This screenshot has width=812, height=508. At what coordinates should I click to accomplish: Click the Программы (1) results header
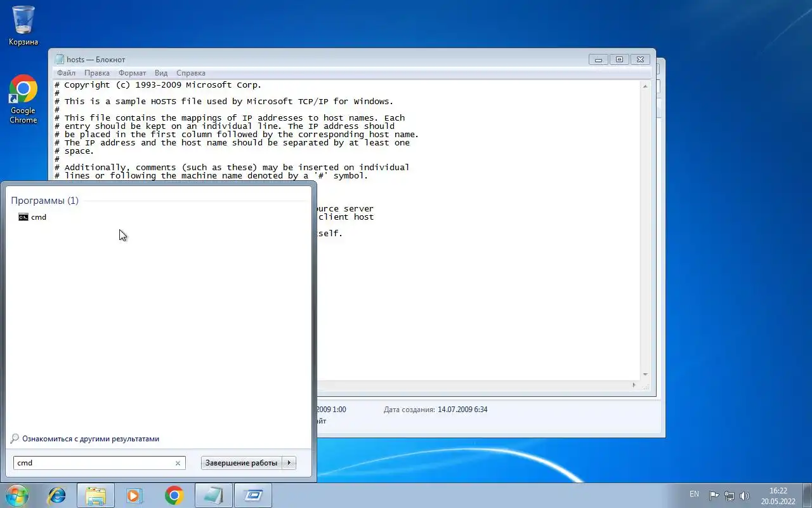click(44, 201)
